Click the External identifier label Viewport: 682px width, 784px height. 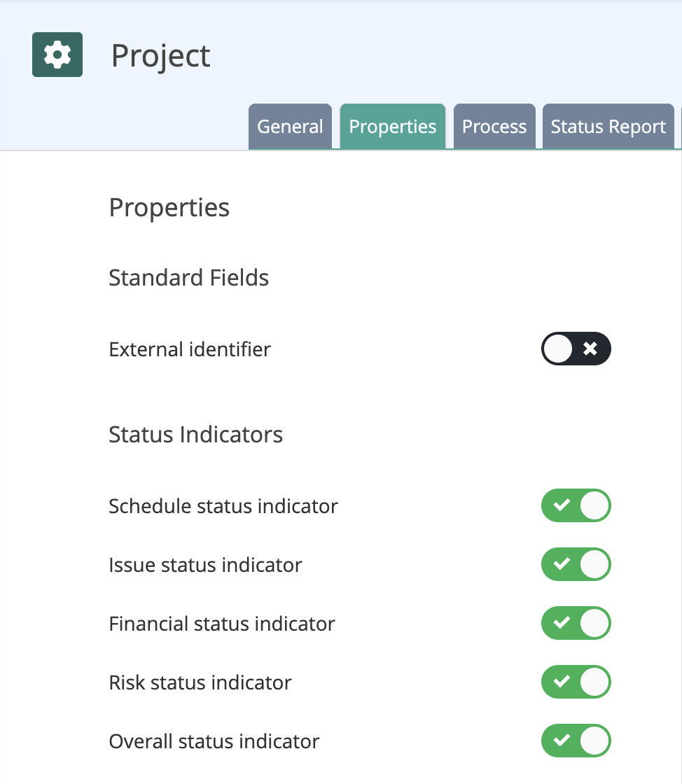tap(190, 349)
